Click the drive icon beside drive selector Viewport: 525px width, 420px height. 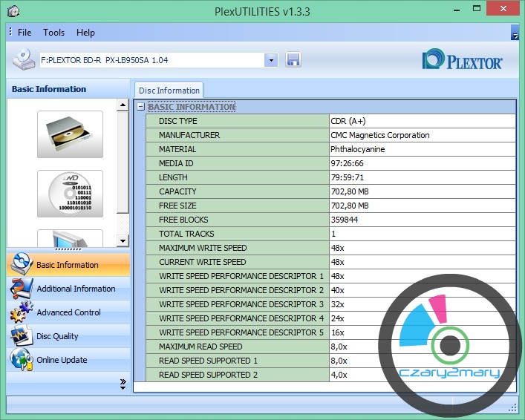(x=24, y=59)
